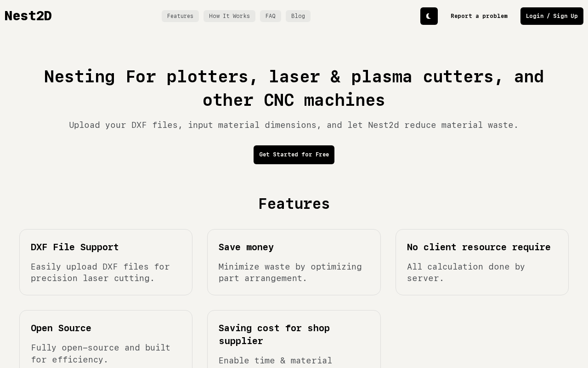
Task: Select the No client resource require card
Action: 482,262
